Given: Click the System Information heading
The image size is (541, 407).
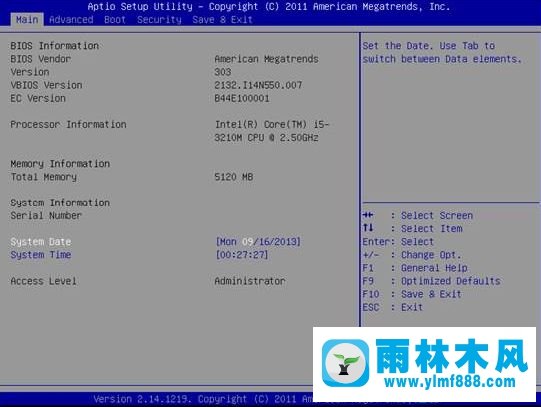Looking at the screenshot, I should [60, 203].
